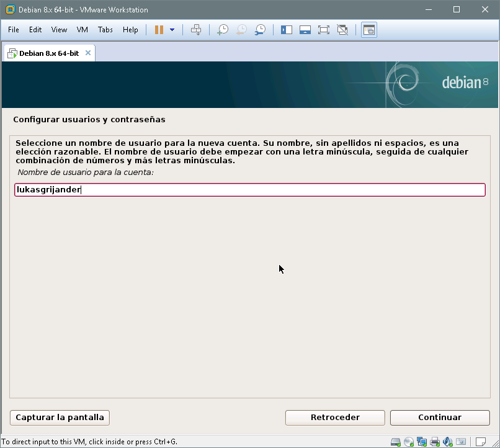Screen dimensions: 500x448
Task: Close the Debian 8.x 64-bit tab
Action: 88,53
